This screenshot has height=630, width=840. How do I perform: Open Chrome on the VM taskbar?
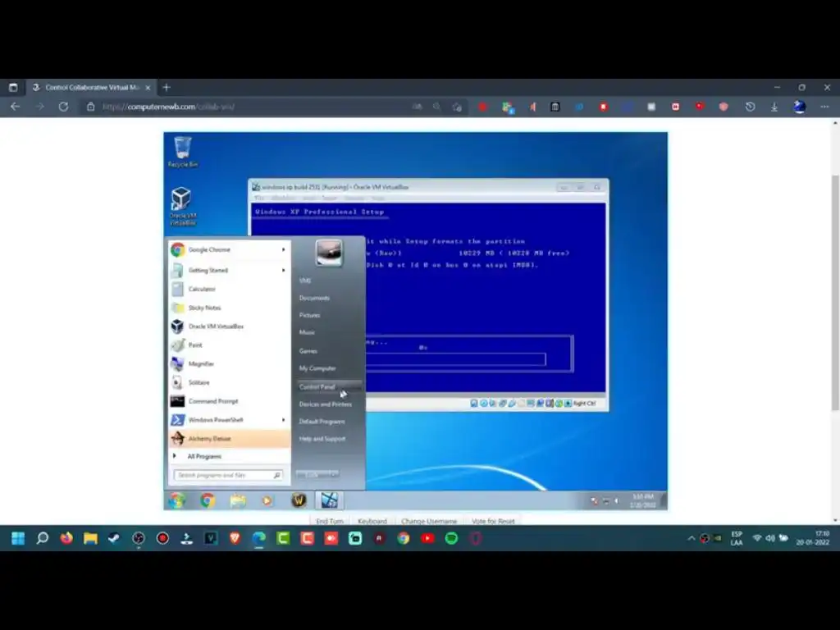(x=208, y=500)
